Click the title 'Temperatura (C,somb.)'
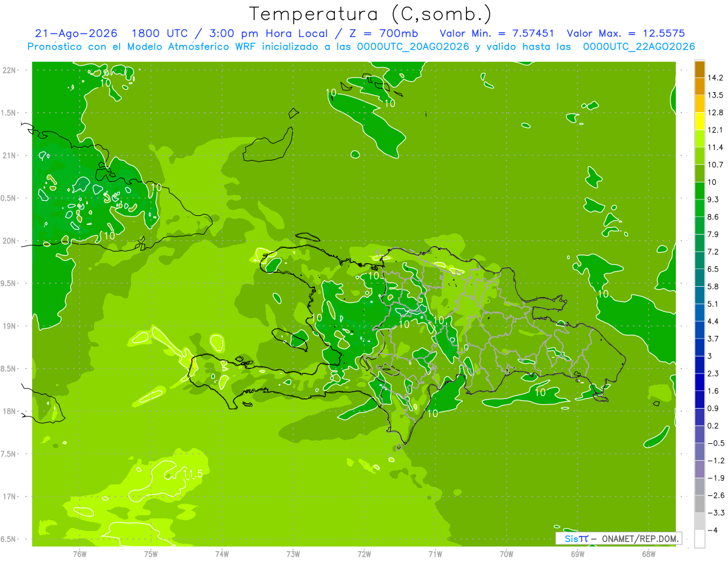This screenshot has height=562, width=728. [x=371, y=14]
